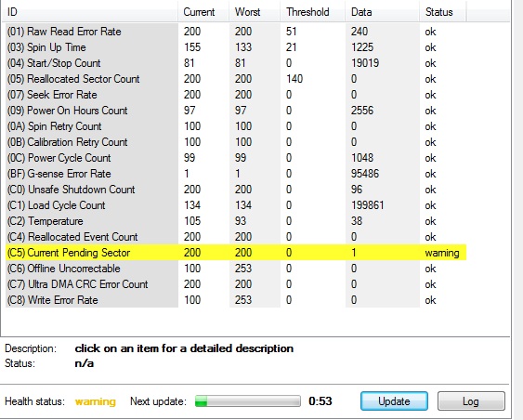Click the Update button
Image resolution: width=523 pixels, height=420 pixels.
point(394,401)
